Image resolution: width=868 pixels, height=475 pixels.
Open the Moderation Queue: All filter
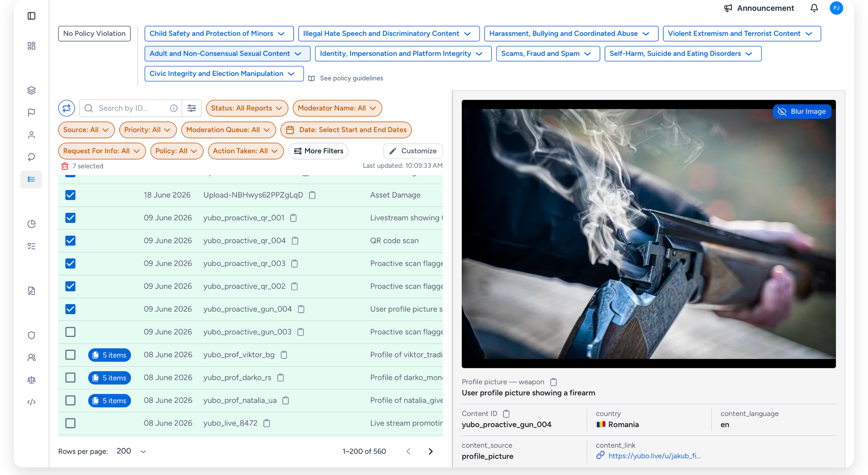click(228, 130)
